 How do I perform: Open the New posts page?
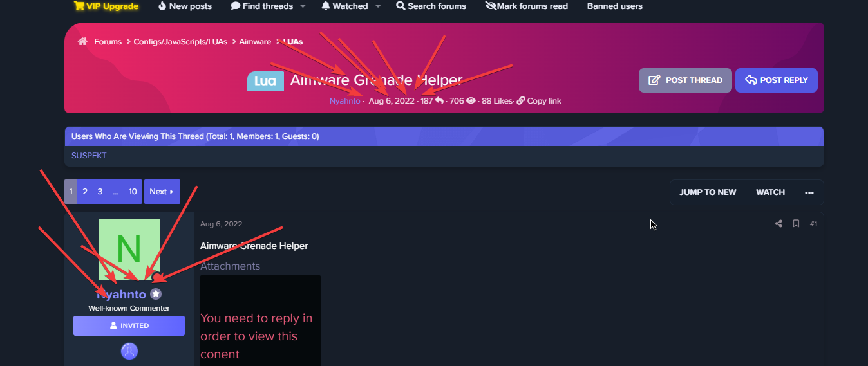click(185, 6)
